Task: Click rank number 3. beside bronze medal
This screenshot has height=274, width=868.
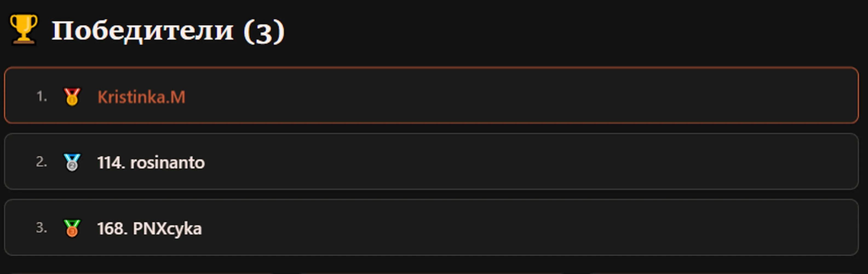Action: coord(42,228)
